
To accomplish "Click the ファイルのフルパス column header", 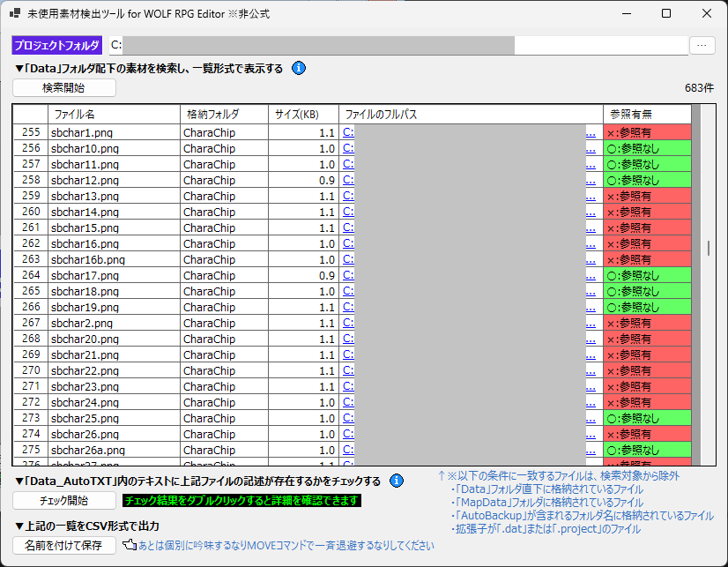I will click(471, 115).
